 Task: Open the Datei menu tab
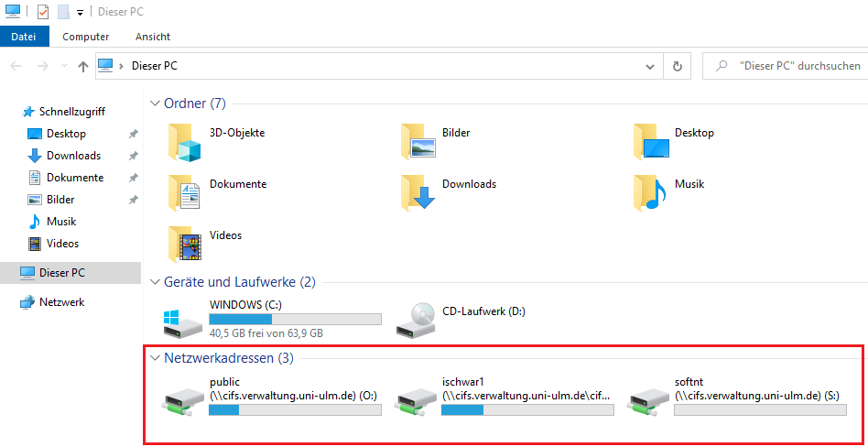24,37
